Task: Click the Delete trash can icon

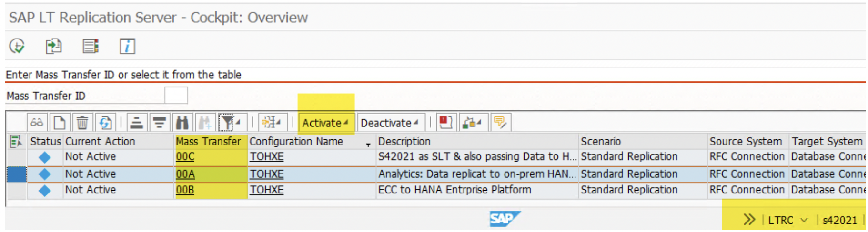Action: point(82,123)
